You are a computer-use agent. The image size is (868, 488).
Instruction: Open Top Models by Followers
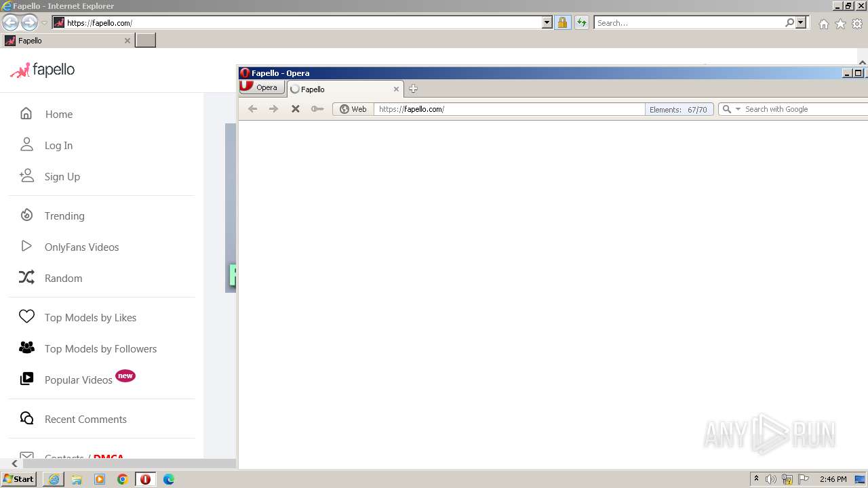point(100,348)
